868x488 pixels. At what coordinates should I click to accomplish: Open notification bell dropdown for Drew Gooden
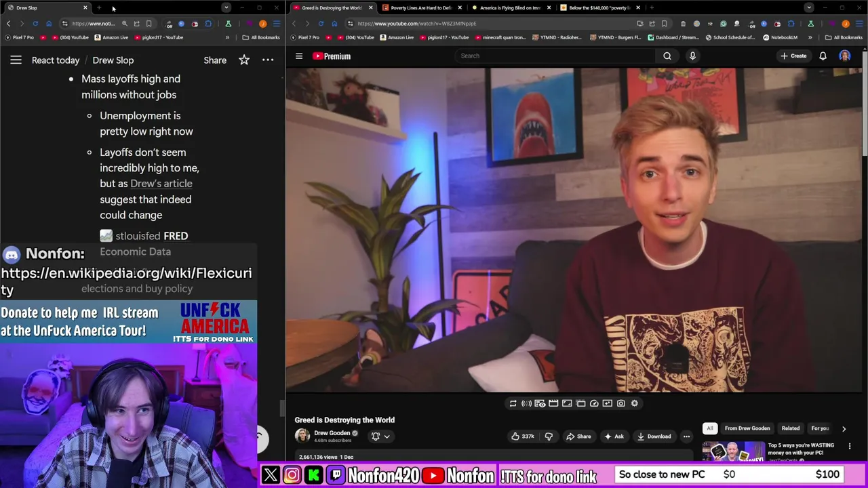380,436
